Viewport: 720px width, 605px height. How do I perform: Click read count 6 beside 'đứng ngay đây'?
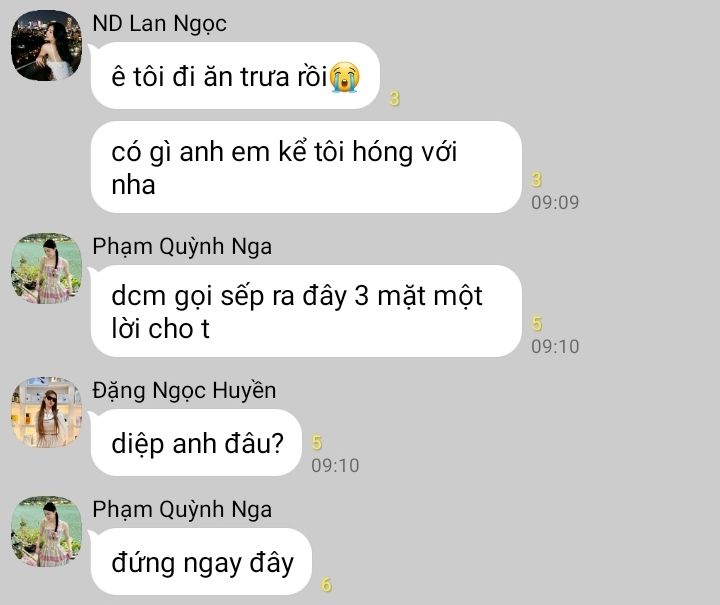tap(326, 584)
